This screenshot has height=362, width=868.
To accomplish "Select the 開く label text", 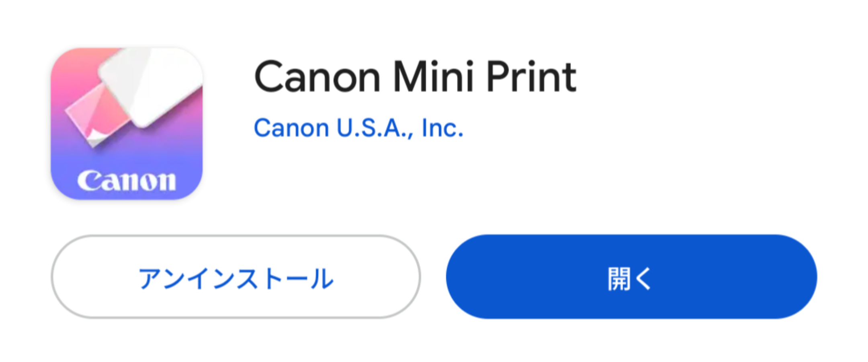I will click(x=630, y=278).
